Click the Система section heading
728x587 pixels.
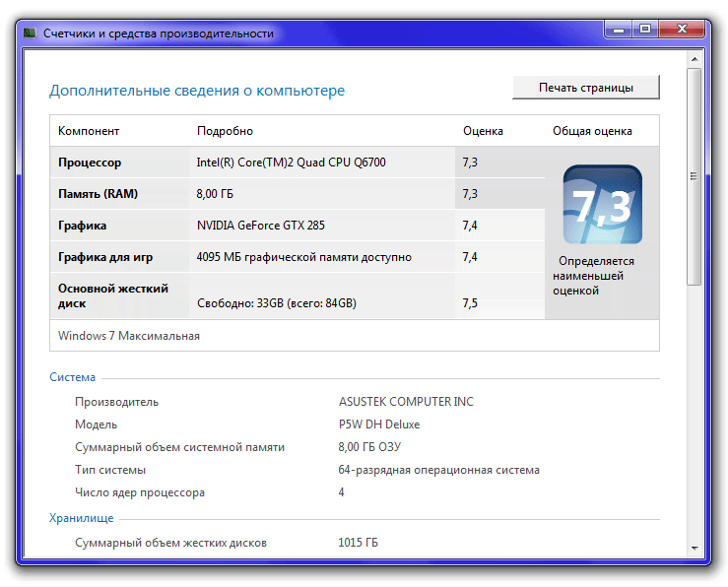(73, 377)
